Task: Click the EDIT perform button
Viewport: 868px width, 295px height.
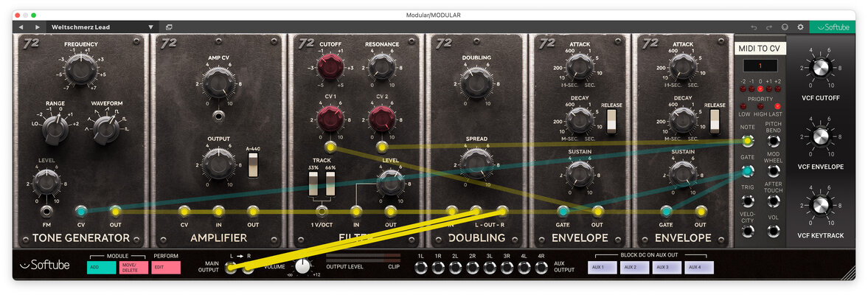Action: click(x=166, y=268)
